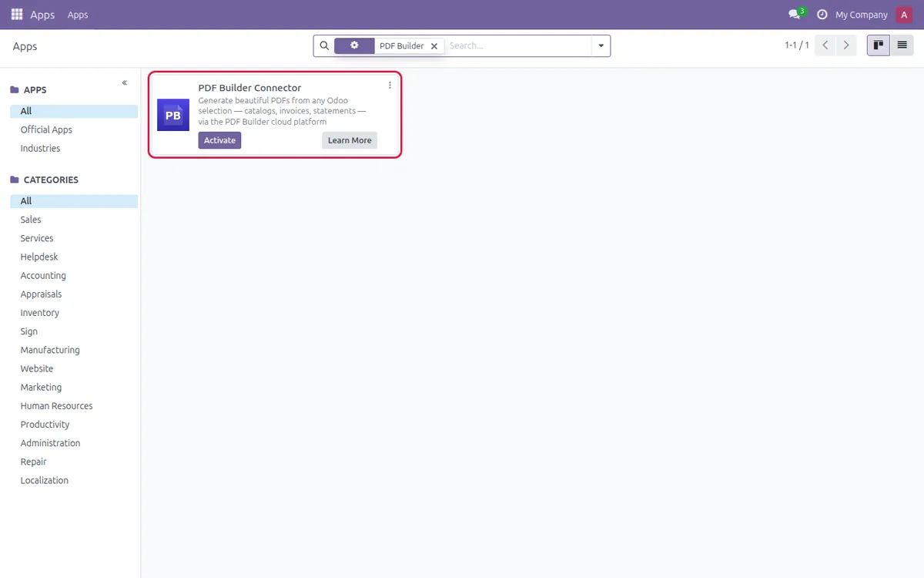This screenshot has height=578, width=924.
Task: Open the PDF Builder Connector card options menu
Action: (x=390, y=86)
